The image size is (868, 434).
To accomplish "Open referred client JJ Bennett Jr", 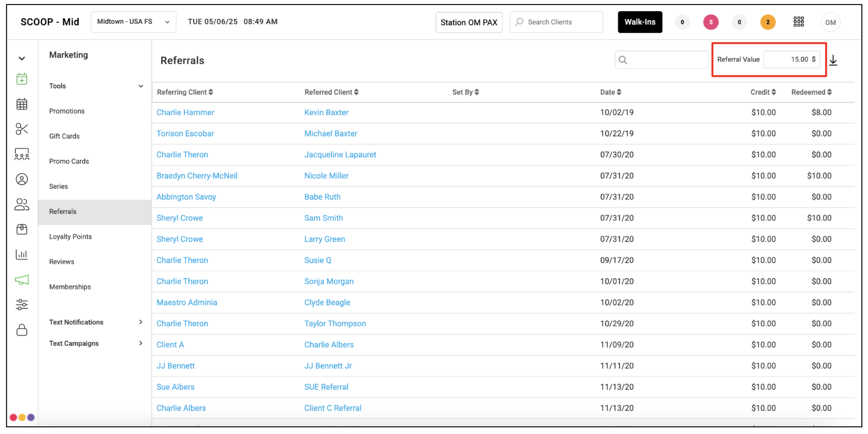I will [328, 366].
